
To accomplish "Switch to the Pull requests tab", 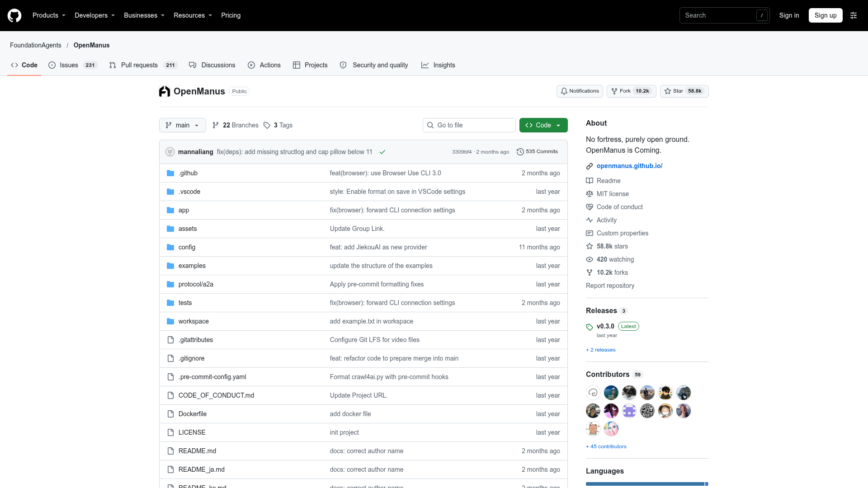I will (x=143, y=65).
